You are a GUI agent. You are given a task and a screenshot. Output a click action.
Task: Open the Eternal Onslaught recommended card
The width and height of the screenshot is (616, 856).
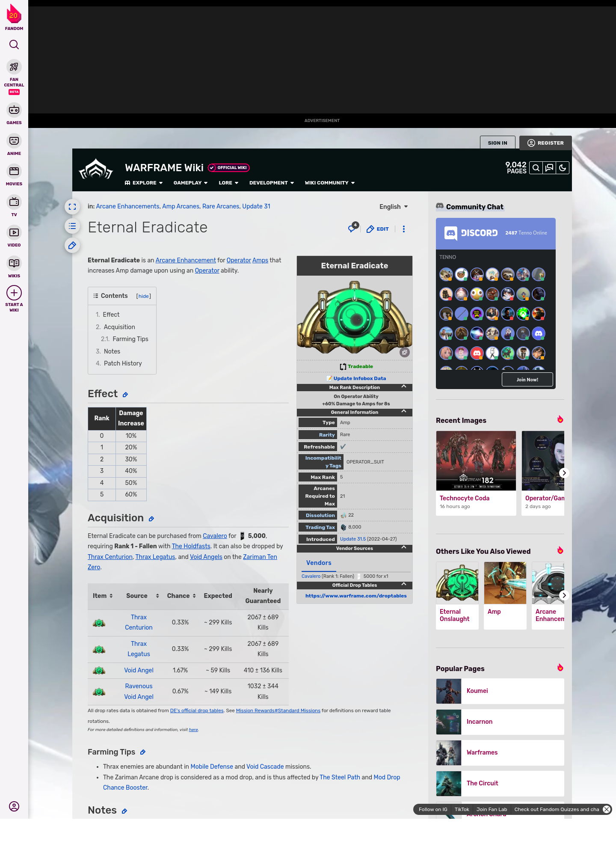tap(457, 595)
